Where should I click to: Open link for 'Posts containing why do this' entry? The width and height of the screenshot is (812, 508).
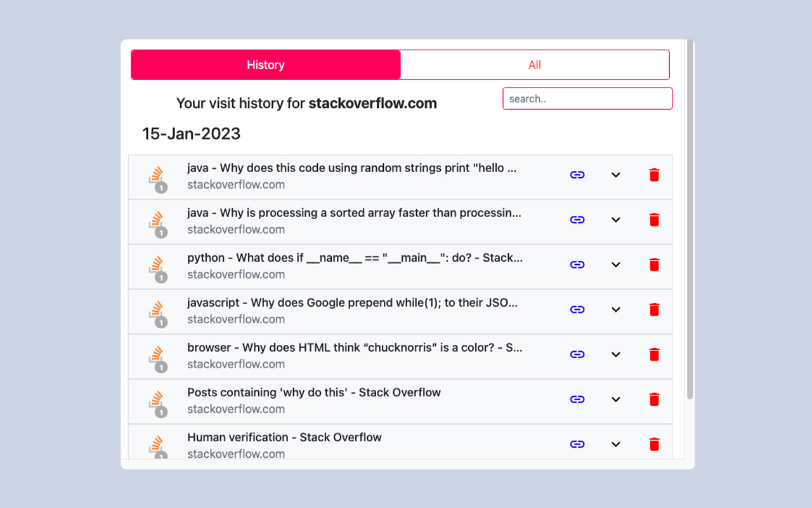(x=577, y=399)
